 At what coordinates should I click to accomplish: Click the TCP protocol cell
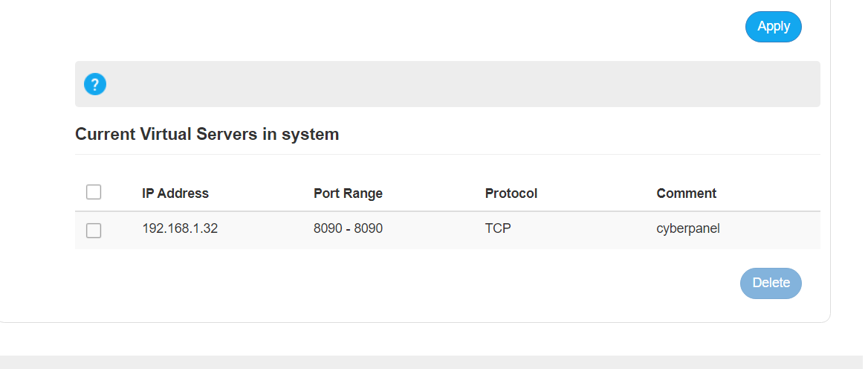pos(498,228)
